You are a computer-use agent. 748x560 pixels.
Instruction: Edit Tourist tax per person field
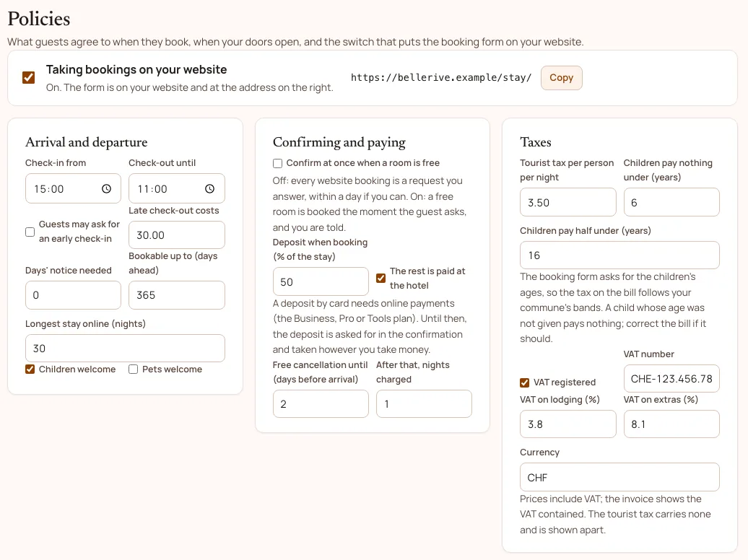click(568, 202)
